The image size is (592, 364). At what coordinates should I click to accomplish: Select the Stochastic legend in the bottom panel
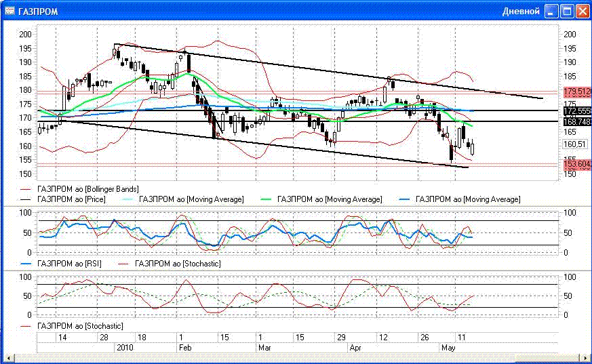click(72, 326)
